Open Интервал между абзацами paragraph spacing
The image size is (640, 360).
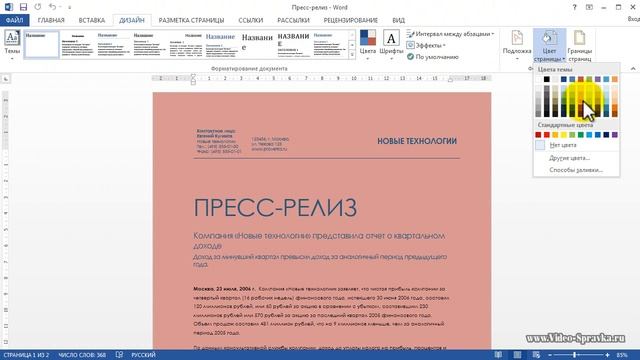pyautogui.click(x=450, y=34)
